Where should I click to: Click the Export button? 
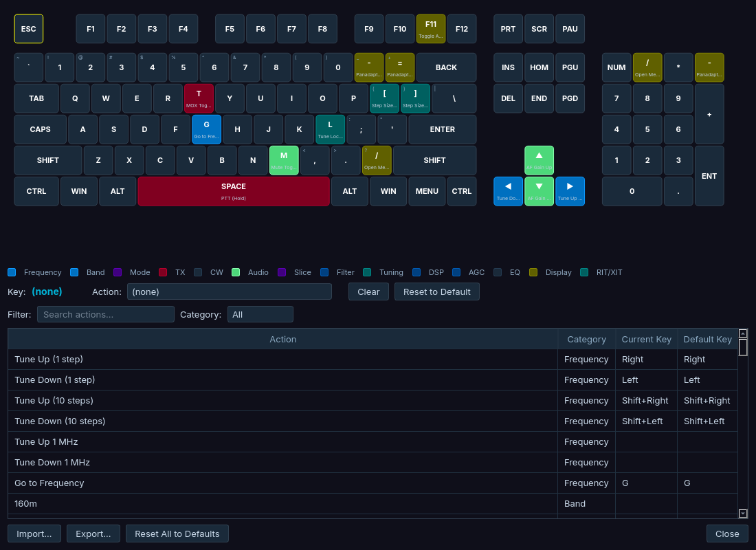pos(93,533)
